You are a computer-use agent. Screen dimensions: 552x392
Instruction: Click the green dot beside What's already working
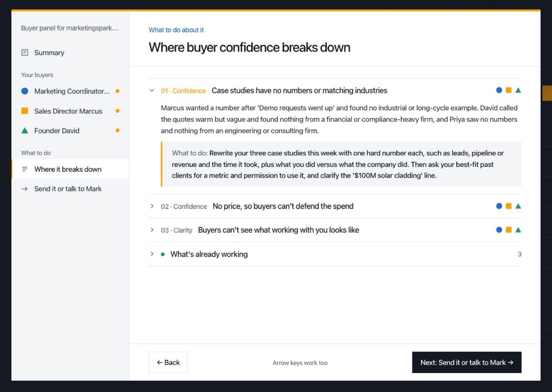pos(163,254)
